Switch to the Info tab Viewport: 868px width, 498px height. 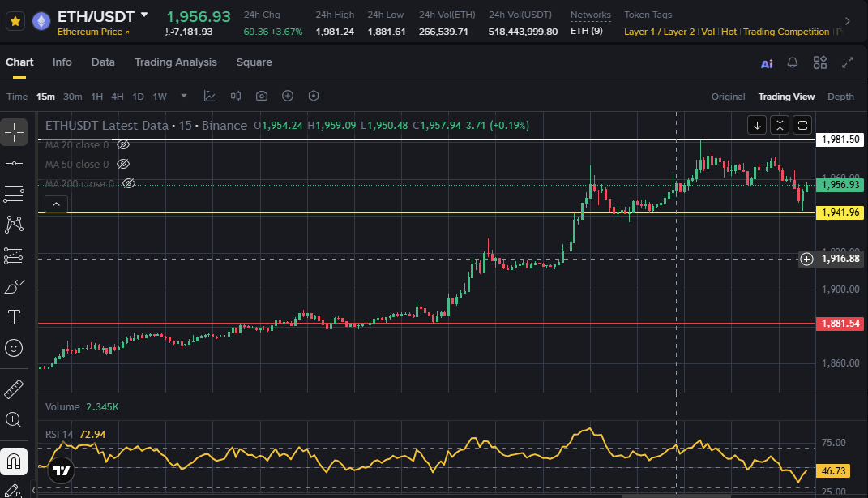[62, 62]
